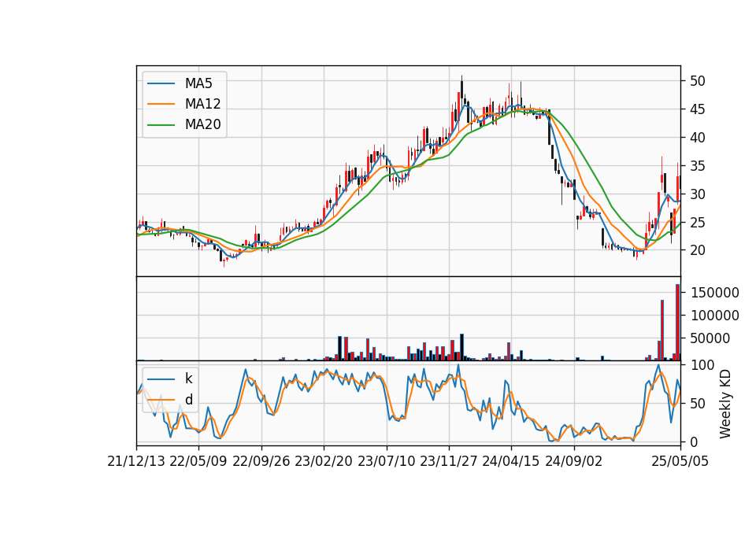Click the price axis value 50

click(x=697, y=81)
